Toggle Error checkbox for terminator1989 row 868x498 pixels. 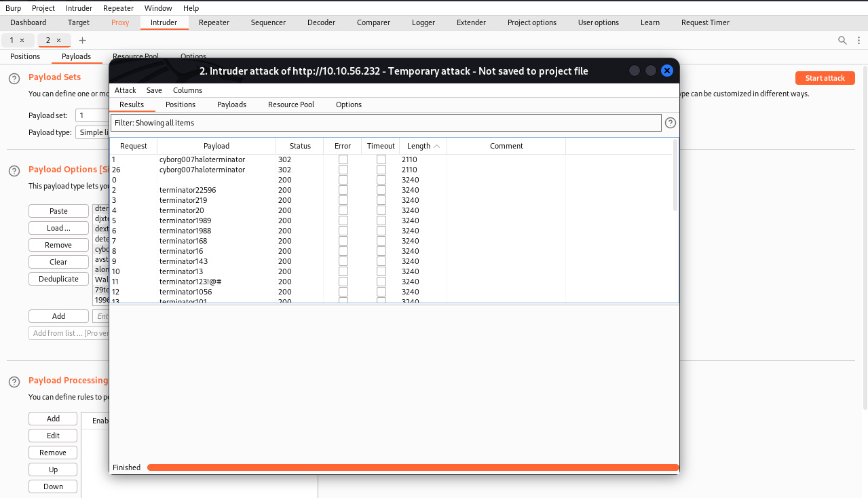click(x=343, y=221)
